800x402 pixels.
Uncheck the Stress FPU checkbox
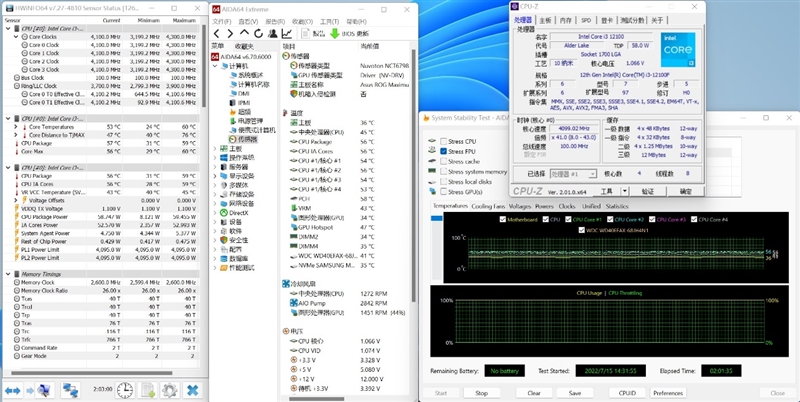(445, 151)
